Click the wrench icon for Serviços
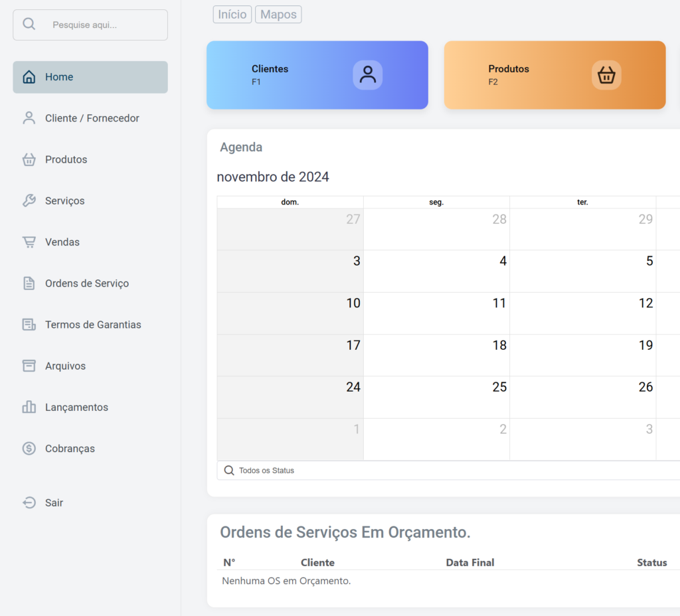The image size is (680, 616). point(29,200)
